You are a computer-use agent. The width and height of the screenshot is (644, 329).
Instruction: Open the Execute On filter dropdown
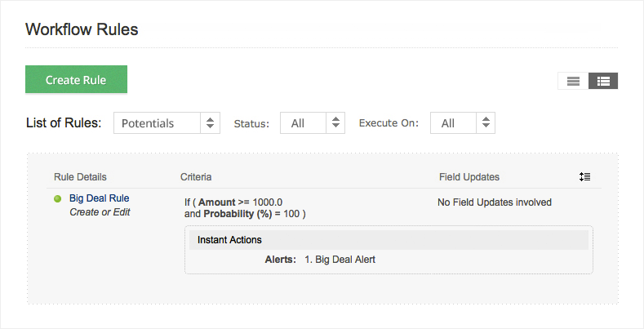tap(462, 123)
